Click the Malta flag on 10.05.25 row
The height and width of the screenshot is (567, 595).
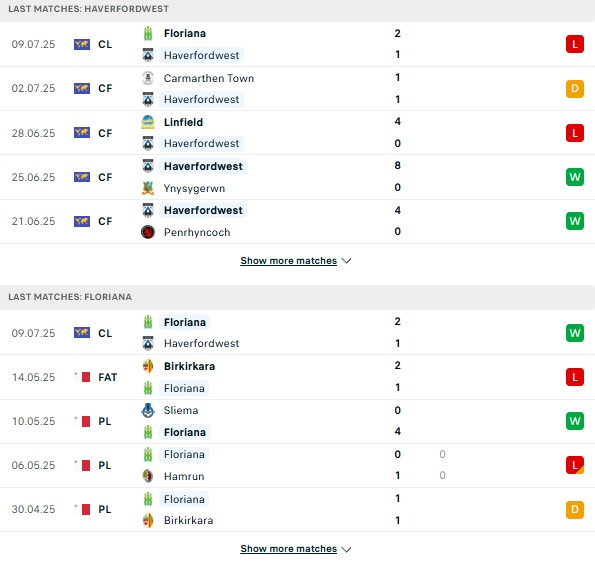click(86, 421)
